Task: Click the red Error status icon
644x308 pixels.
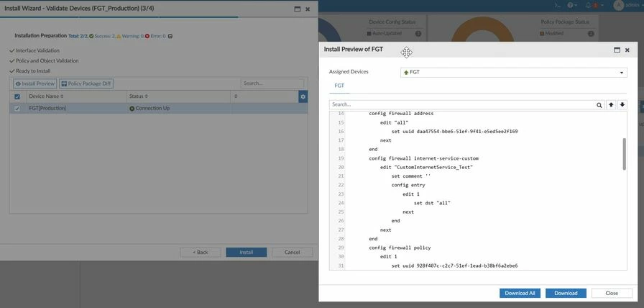Action: [147, 36]
